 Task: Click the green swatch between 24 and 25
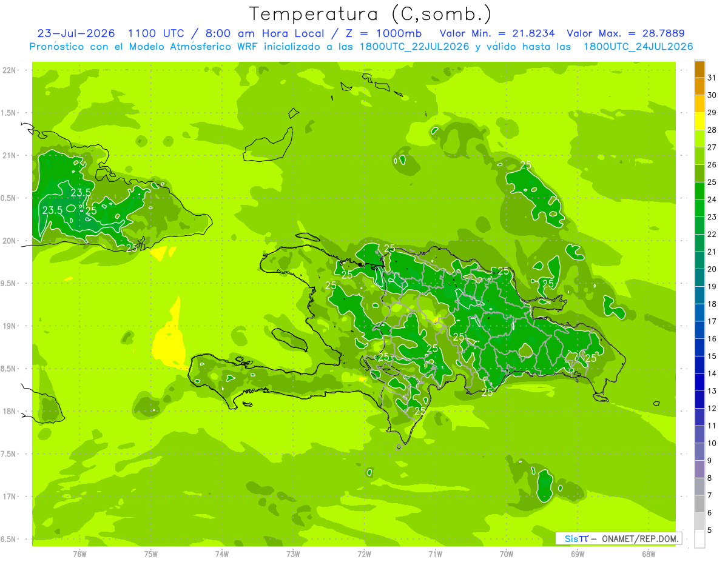[699, 191]
